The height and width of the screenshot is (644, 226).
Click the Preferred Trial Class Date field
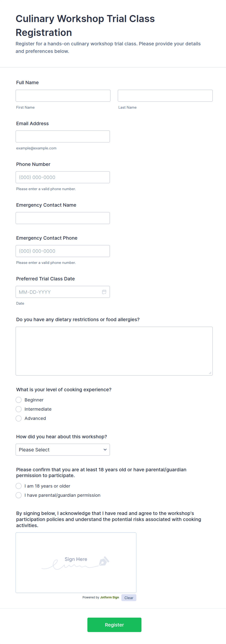(x=58, y=292)
